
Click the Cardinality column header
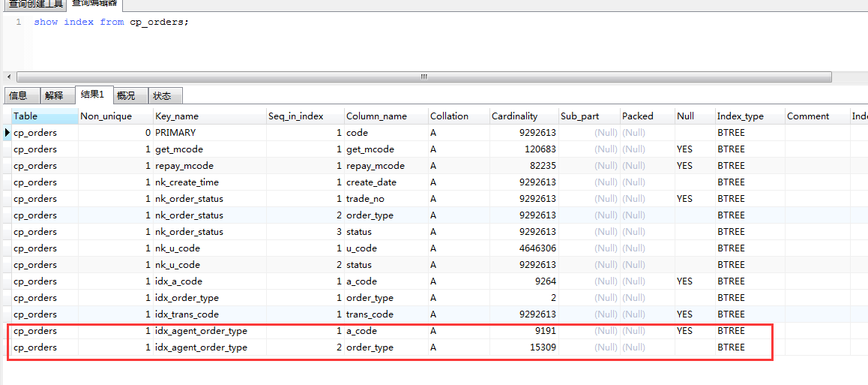(524, 116)
